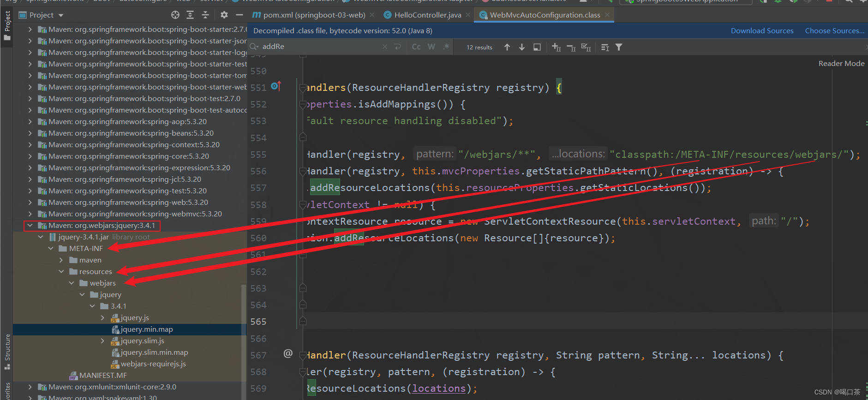Select jquery.min.map file
The width and height of the screenshot is (868, 400).
pyautogui.click(x=146, y=329)
